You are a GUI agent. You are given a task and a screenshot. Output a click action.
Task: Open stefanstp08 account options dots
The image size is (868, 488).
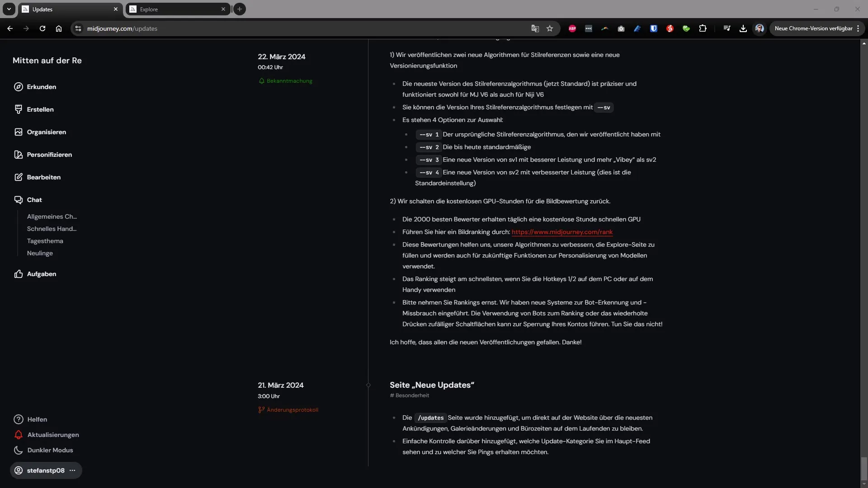pyautogui.click(x=72, y=470)
